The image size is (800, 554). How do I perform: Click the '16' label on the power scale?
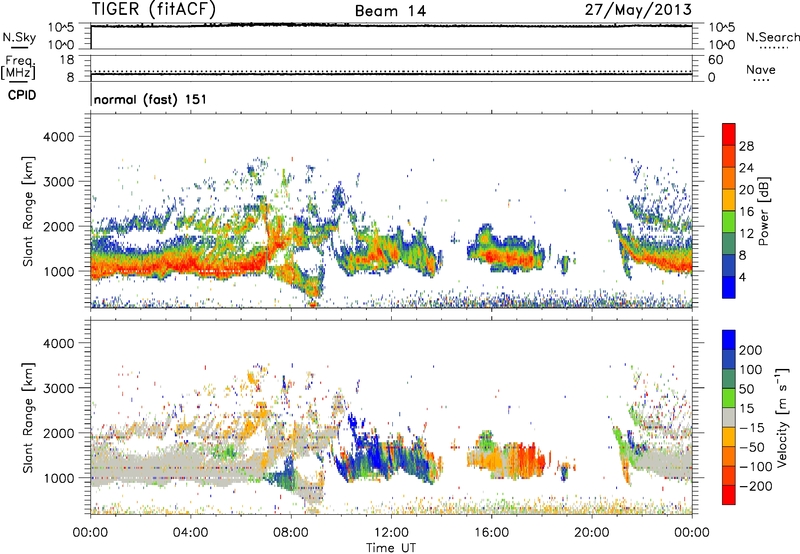pos(746,212)
